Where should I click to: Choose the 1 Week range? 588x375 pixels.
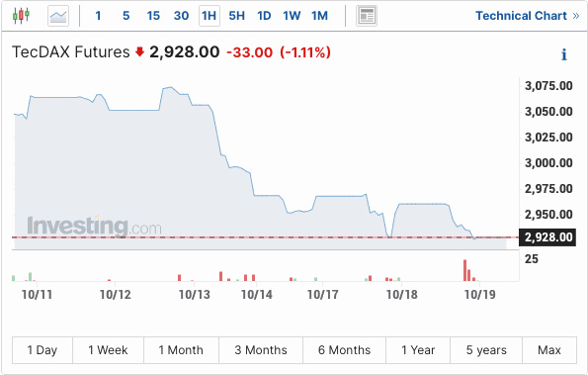(x=108, y=350)
